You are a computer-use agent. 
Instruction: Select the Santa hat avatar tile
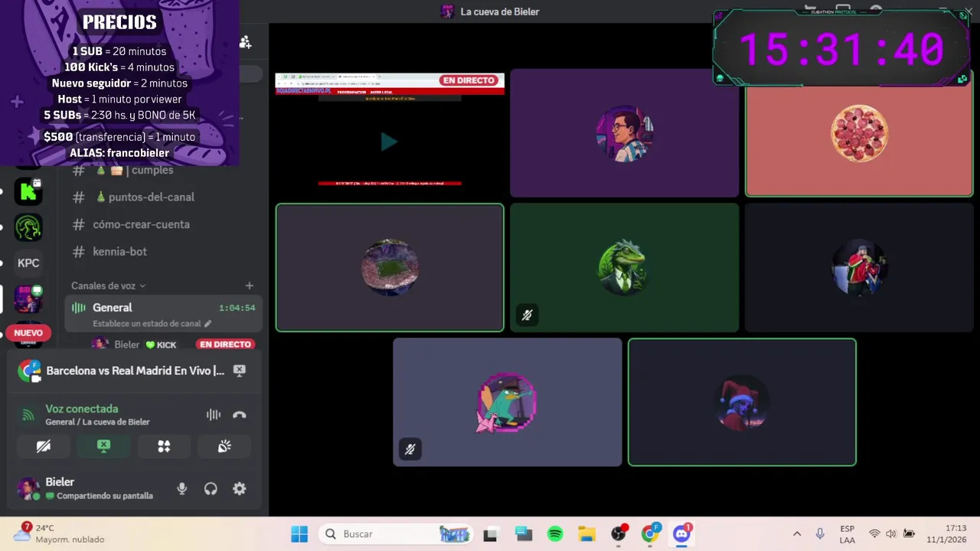(x=742, y=402)
